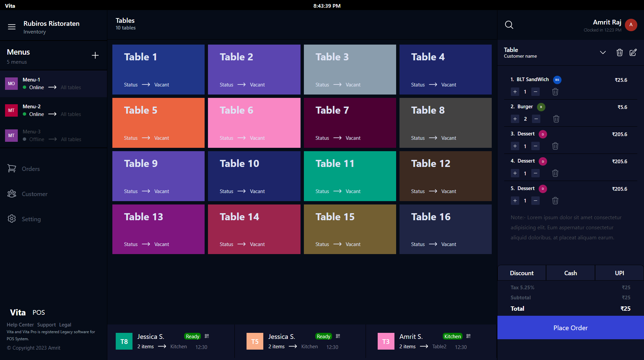
Task: Click the Ready status on T8 order
Action: click(193, 336)
